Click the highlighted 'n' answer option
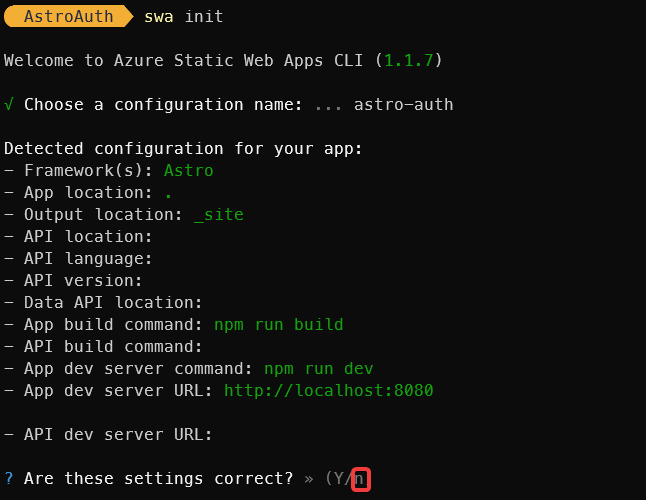 click(359, 479)
